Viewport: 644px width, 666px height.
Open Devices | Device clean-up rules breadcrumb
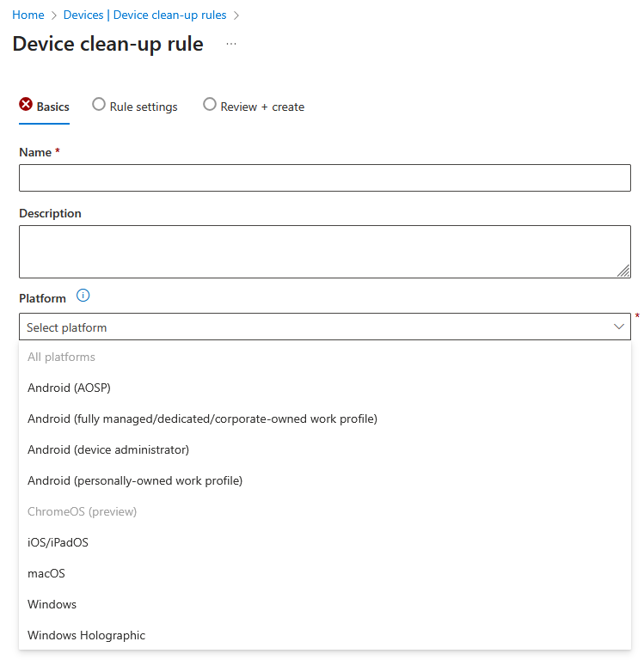pyautogui.click(x=145, y=15)
